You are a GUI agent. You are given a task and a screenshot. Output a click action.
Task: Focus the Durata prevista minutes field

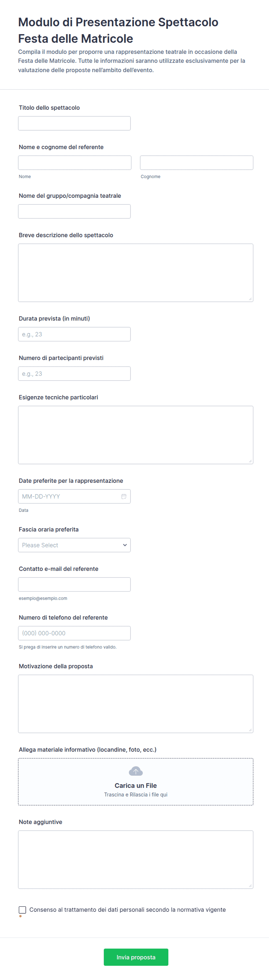pos(74,334)
